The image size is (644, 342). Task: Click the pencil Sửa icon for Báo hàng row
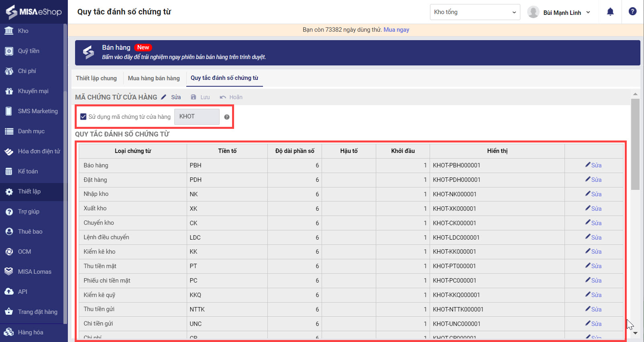(588, 165)
